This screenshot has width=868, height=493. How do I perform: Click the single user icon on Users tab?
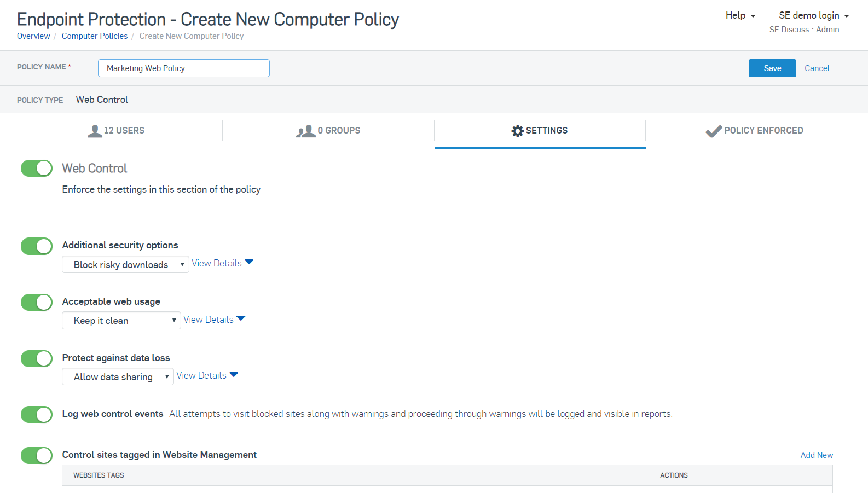point(95,131)
